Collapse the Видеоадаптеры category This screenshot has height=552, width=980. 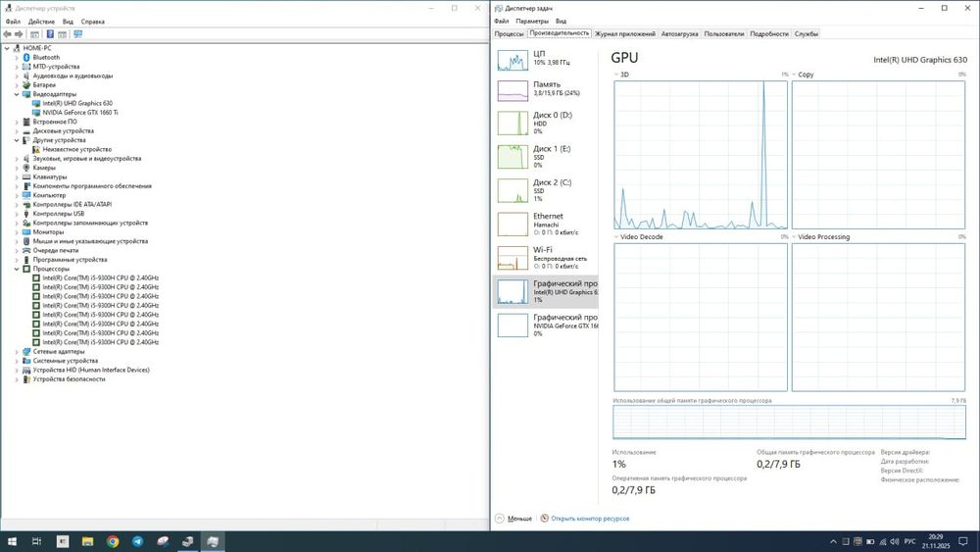tap(17, 94)
